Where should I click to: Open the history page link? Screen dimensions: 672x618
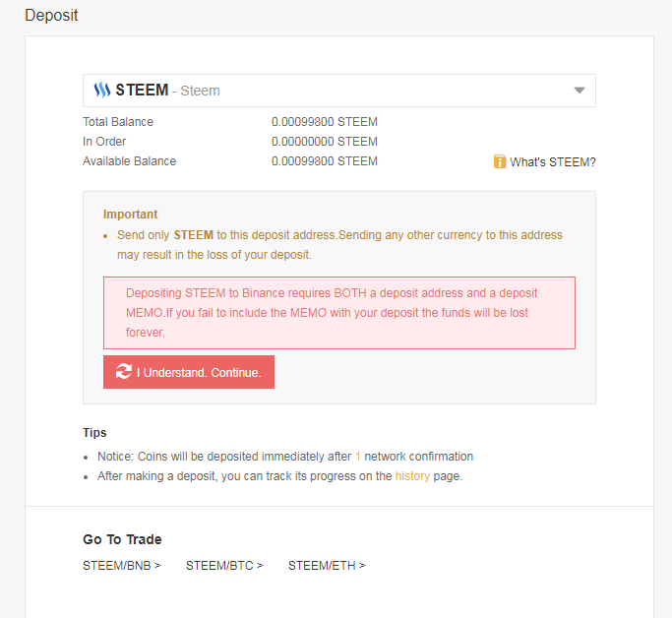pyautogui.click(x=412, y=476)
